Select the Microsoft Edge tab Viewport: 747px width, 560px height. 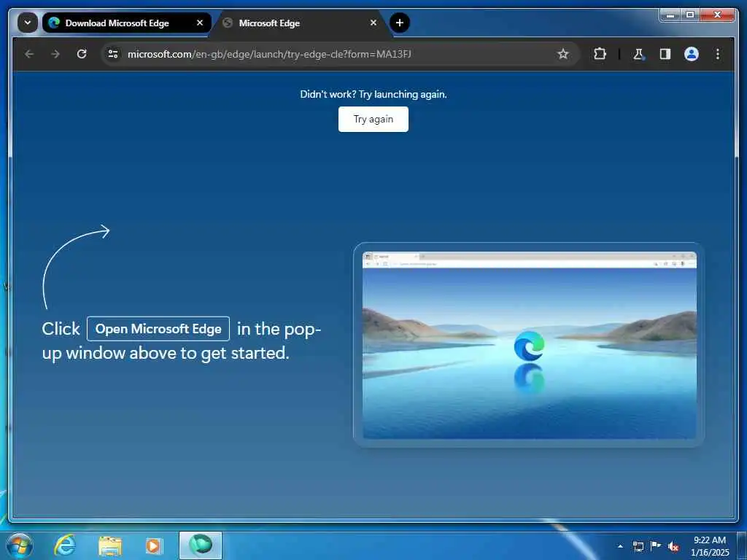[300, 23]
